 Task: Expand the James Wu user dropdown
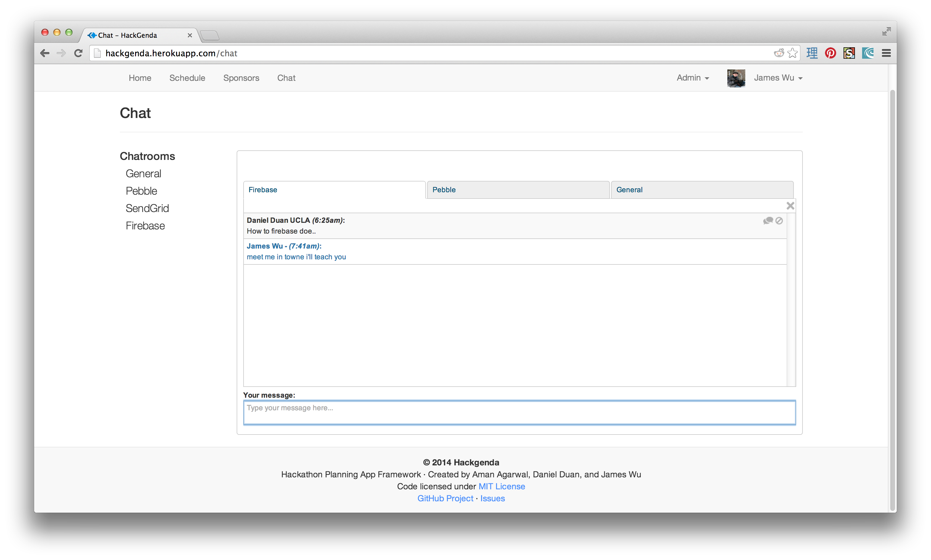click(778, 78)
